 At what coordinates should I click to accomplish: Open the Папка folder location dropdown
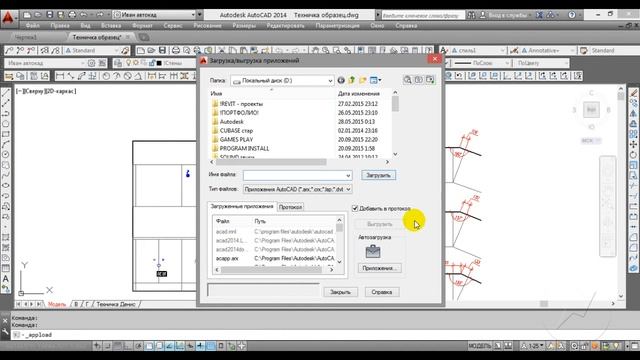[x=330, y=81]
